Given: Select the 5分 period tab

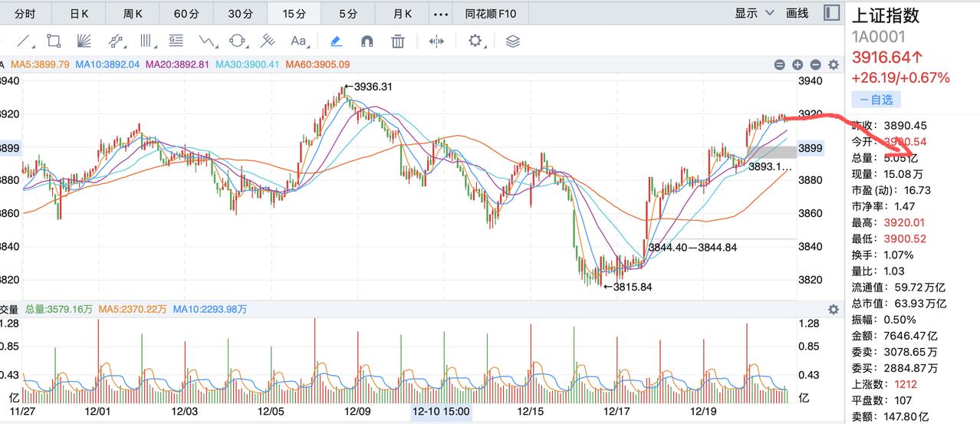Looking at the screenshot, I should (347, 13).
